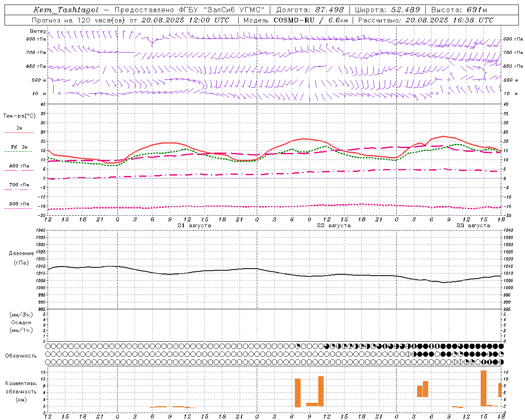Image resolution: width=525 pixels, height=420 pixels.
Task: Click the Широта: 52.489 value
Action: (387, 10)
